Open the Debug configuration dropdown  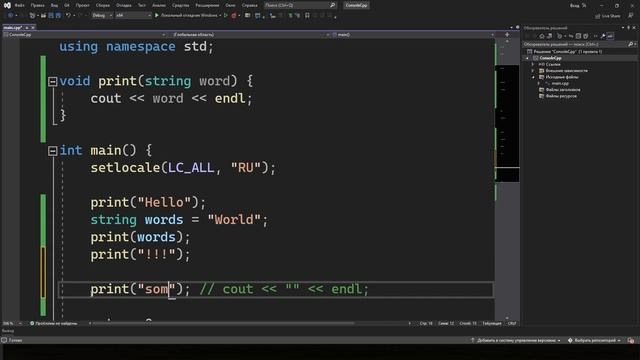pyautogui.click(x=102, y=16)
